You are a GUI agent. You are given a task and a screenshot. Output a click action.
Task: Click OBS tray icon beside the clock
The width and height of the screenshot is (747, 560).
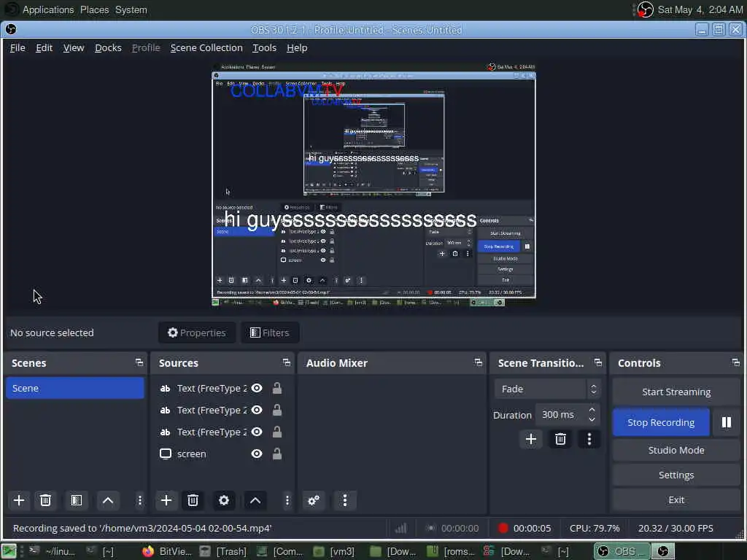coord(645,9)
